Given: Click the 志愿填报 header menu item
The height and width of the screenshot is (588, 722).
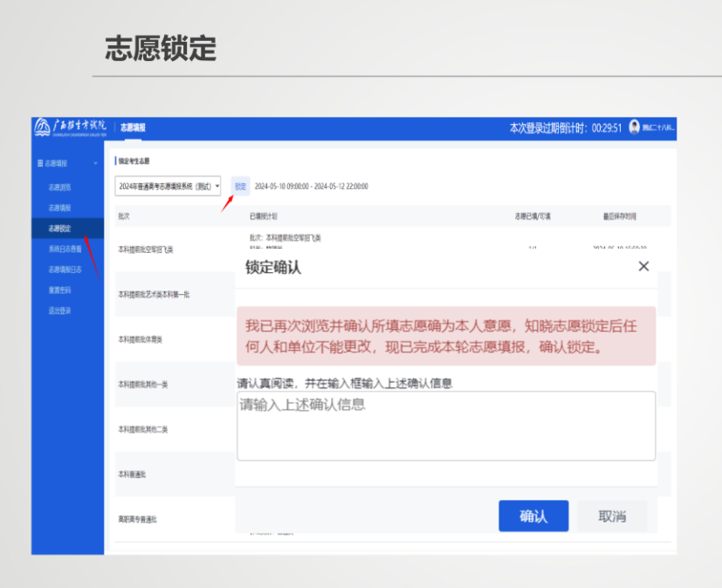Looking at the screenshot, I should [x=132, y=127].
